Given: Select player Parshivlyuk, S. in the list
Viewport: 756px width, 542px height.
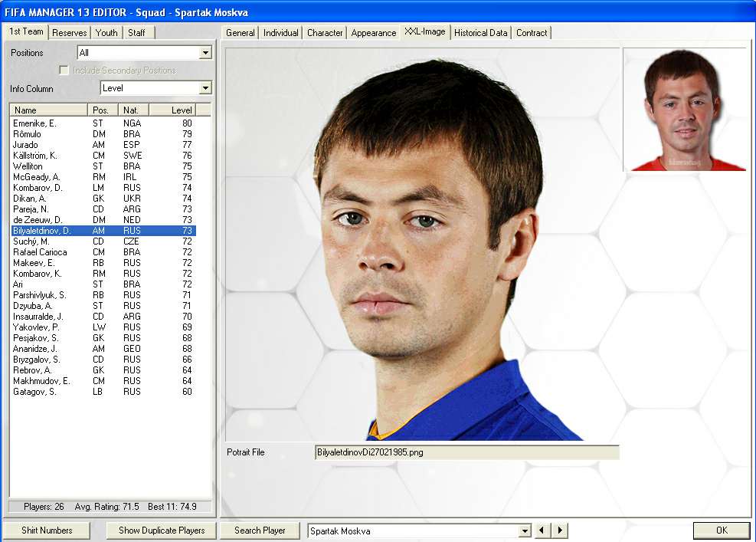Looking at the screenshot, I should point(103,295).
